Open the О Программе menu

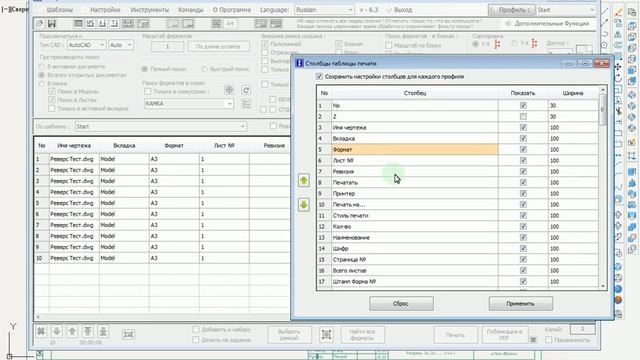232,9
